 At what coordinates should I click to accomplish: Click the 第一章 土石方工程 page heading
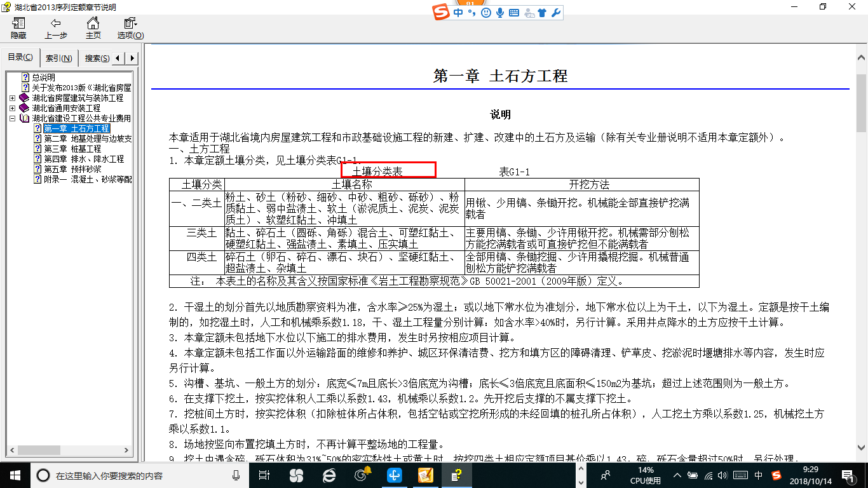[x=500, y=76]
